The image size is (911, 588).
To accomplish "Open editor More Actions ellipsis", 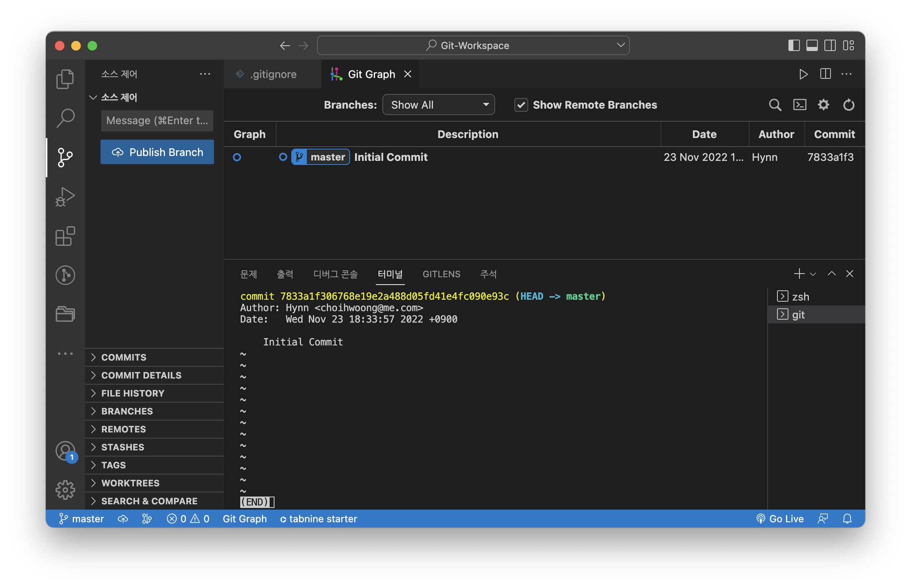I will [x=846, y=74].
